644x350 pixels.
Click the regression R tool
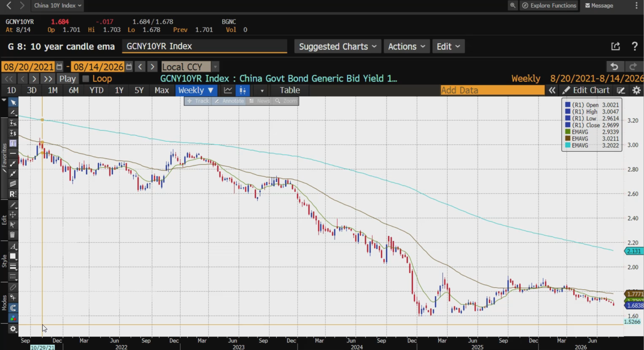tap(13, 194)
